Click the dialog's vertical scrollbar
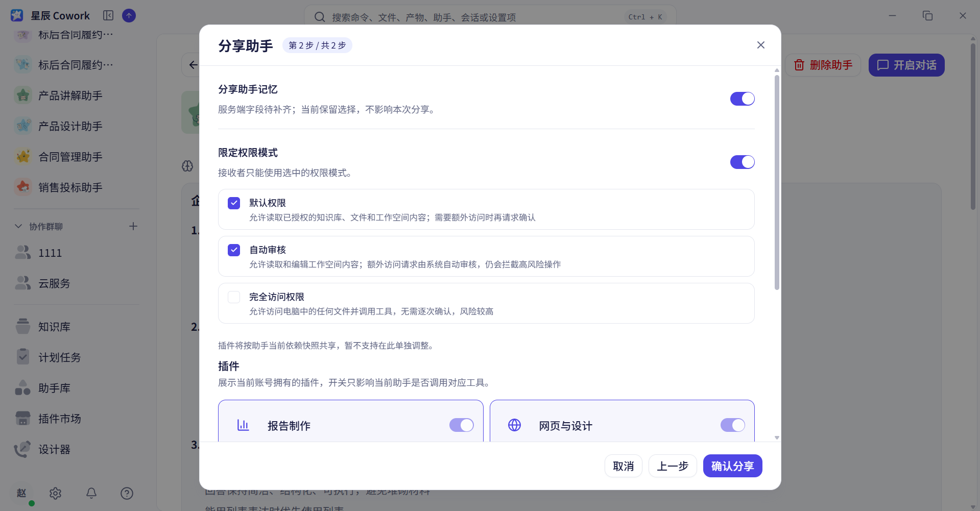This screenshot has height=511, width=980. click(777, 183)
